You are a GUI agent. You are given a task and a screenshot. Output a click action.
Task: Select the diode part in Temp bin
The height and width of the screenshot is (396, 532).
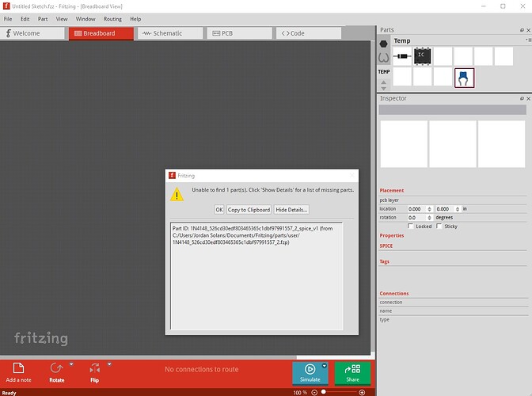(402, 56)
